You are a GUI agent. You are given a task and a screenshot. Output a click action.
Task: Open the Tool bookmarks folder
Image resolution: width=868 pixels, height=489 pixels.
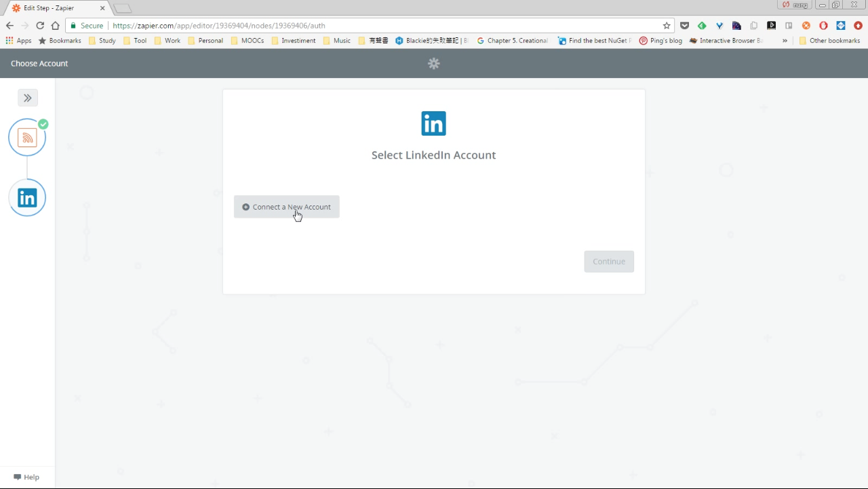[x=135, y=41]
